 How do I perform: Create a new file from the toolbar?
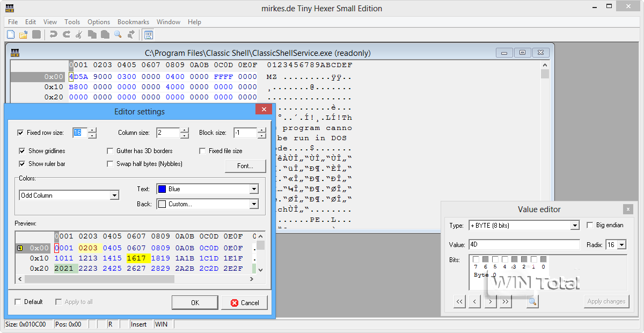11,35
